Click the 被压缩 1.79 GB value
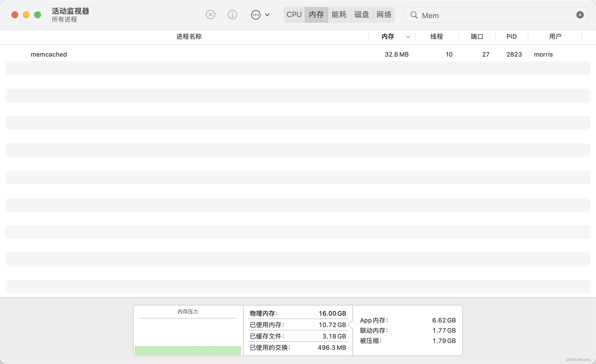Image resolution: width=596 pixels, height=364 pixels. (444, 341)
